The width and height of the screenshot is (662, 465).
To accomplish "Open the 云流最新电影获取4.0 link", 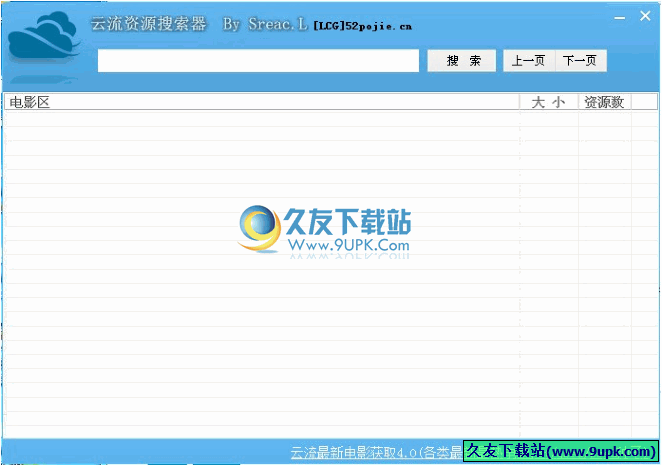I will (376, 452).
